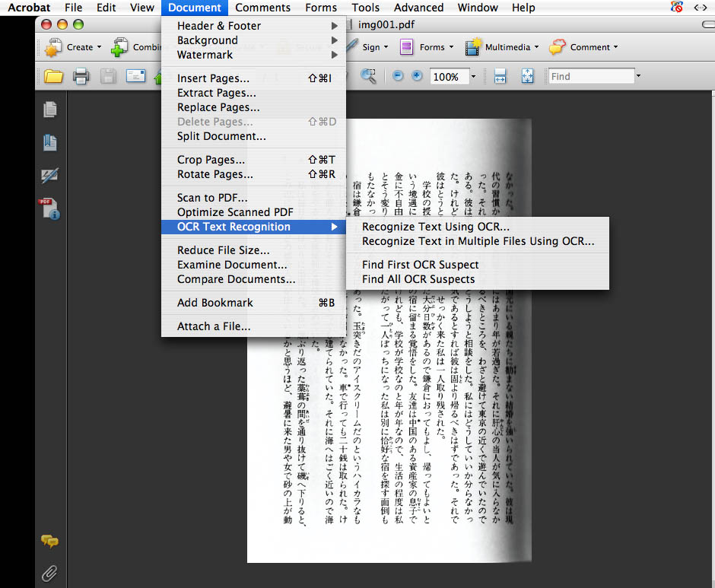715x588 pixels.
Task: Click the fit full page icon
Action: click(528, 76)
